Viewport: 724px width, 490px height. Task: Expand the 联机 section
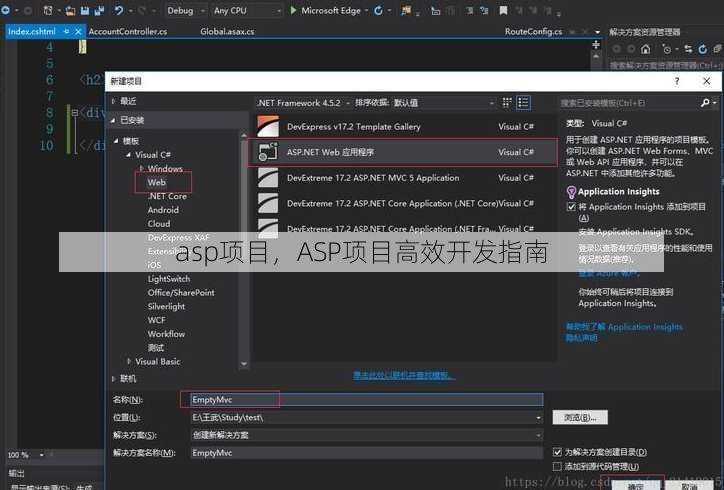(113, 379)
